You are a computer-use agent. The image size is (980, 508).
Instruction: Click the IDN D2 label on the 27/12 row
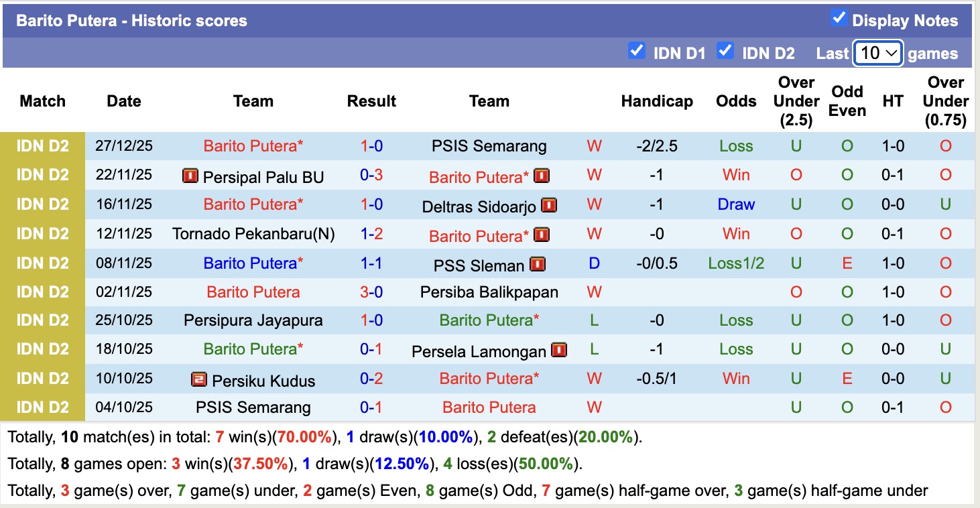click(x=43, y=145)
